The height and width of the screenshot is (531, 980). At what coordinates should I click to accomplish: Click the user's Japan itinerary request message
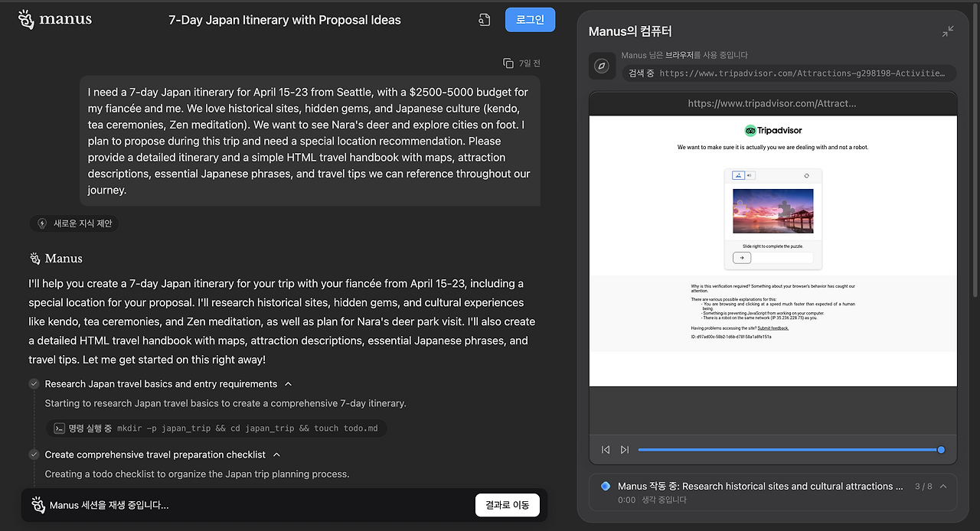(x=310, y=141)
